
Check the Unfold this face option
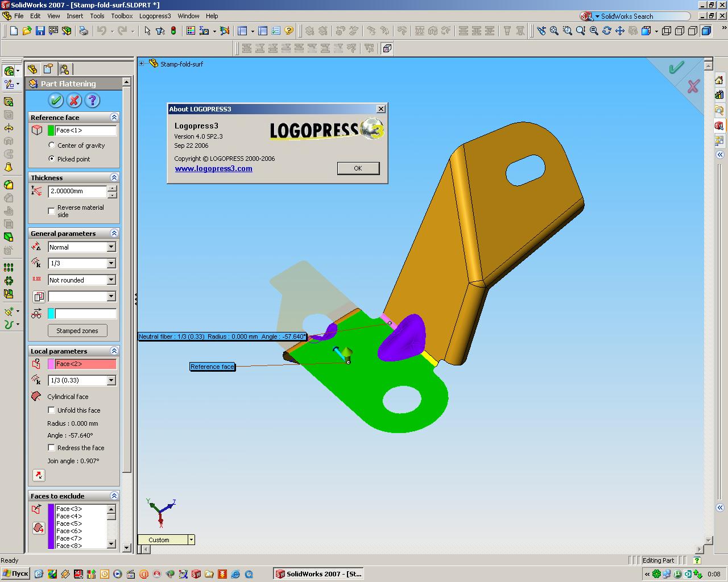tap(52, 410)
